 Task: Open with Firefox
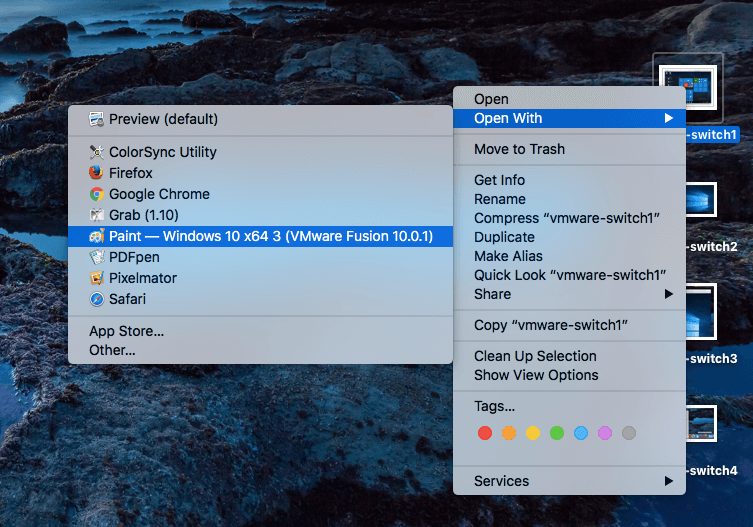[x=260, y=173]
